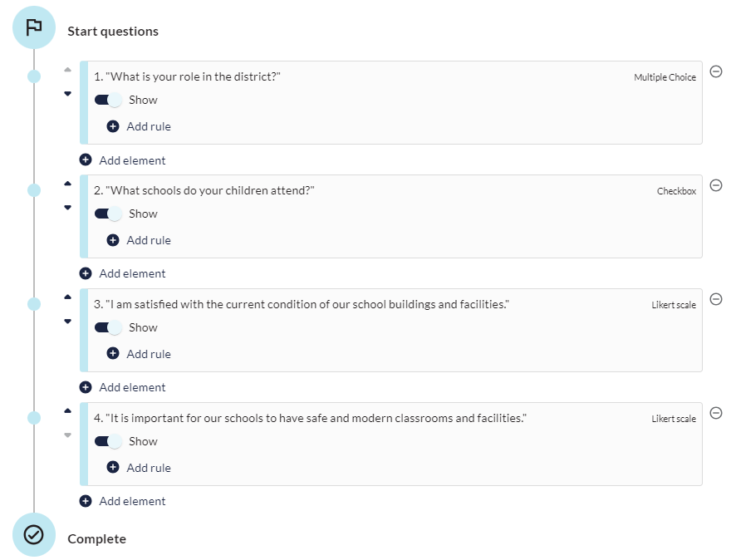The height and width of the screenshot is (560, 731).
Task: Remove question 1 with the minus icon
Action: [716, 71]
